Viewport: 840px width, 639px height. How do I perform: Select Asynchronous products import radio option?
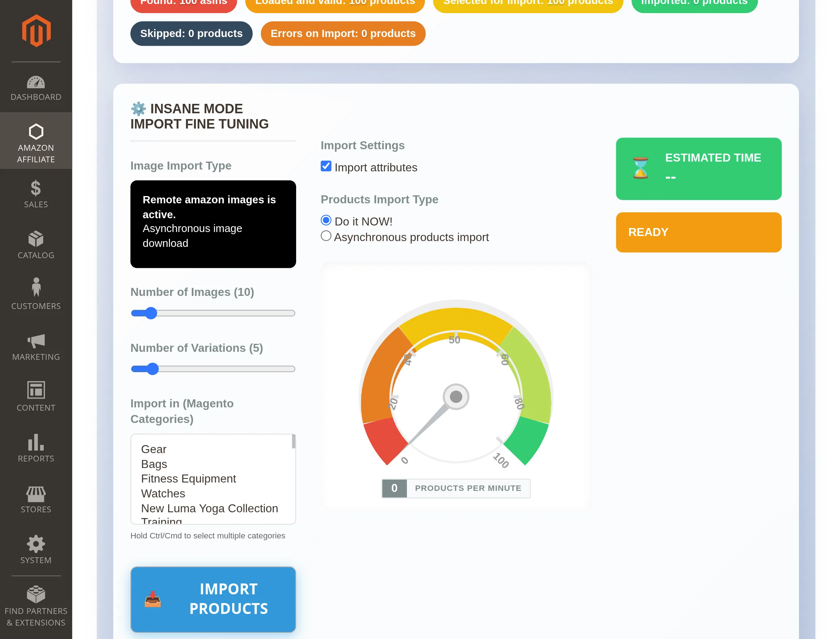click(x=326, y=236)
